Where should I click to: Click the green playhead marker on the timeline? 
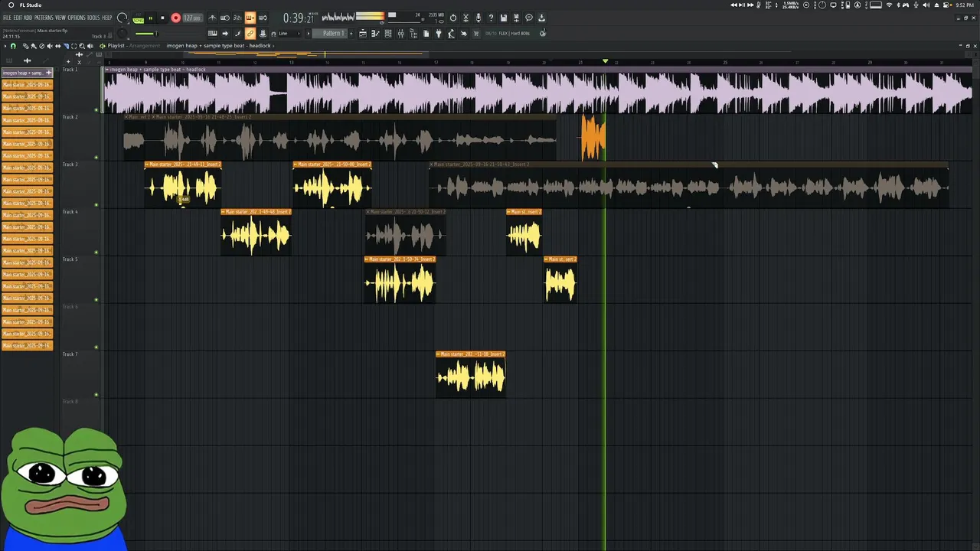tap(606, 60)
